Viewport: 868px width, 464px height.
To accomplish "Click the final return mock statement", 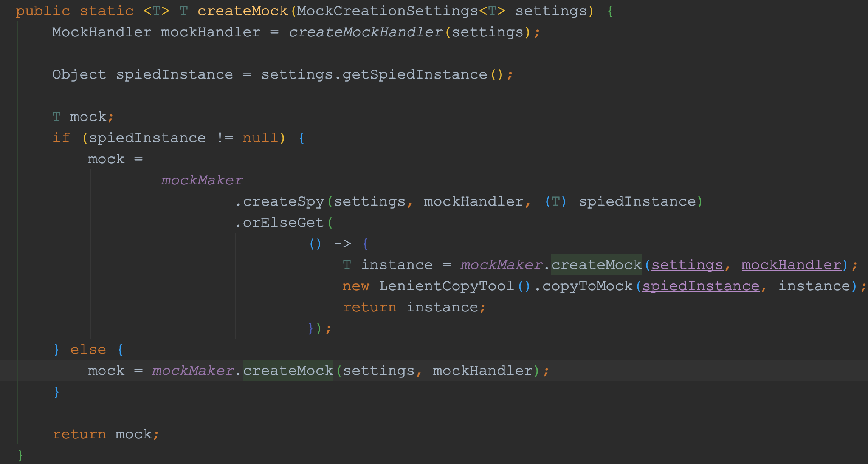I will pyautogui.click(x=102, y=434).
